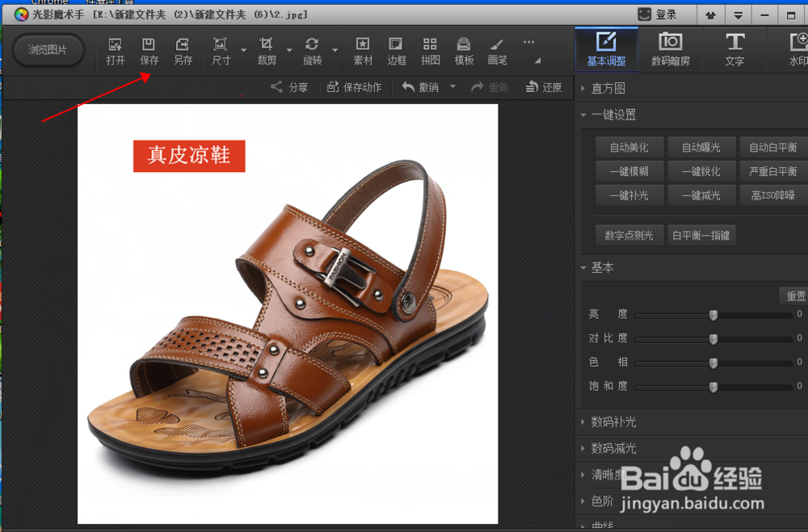Switch to the 水印 watermark tab
The height and width of the screenshot is (532, 808).
793,49
